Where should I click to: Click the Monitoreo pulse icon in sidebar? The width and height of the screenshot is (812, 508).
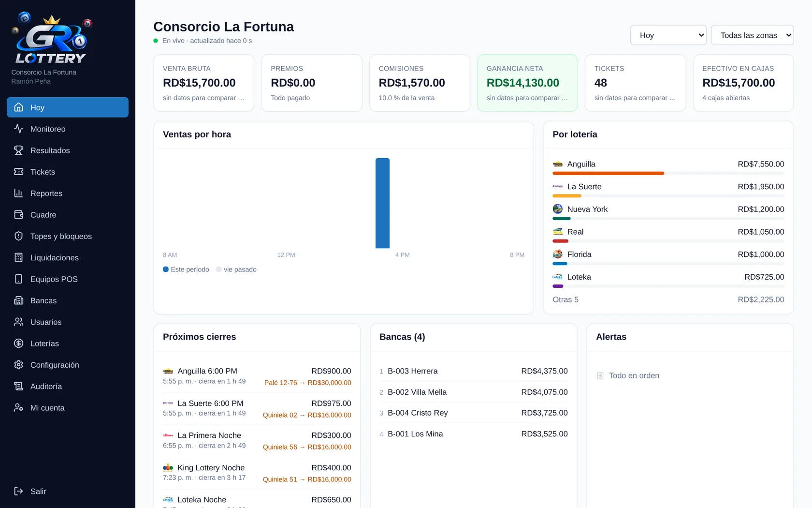click(18, 129)
